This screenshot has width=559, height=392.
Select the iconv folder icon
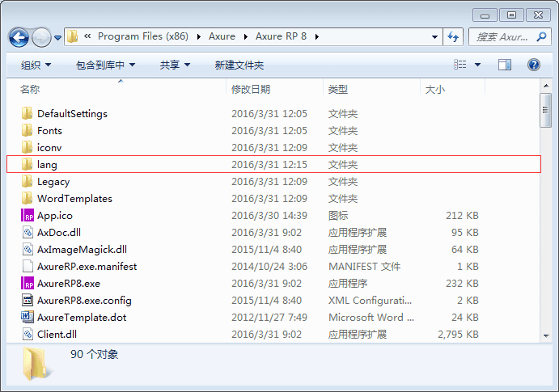[x=27, y=147]
